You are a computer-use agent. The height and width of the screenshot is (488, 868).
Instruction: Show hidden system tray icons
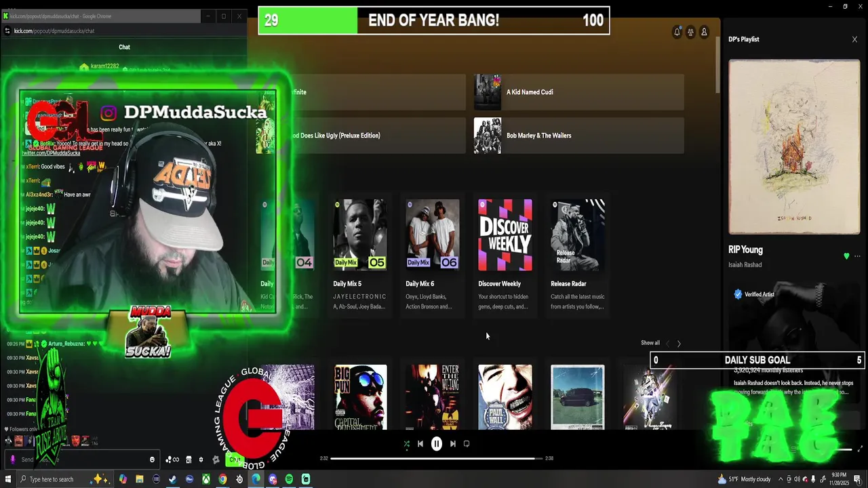pyautogui.click(x=781, y=479)
